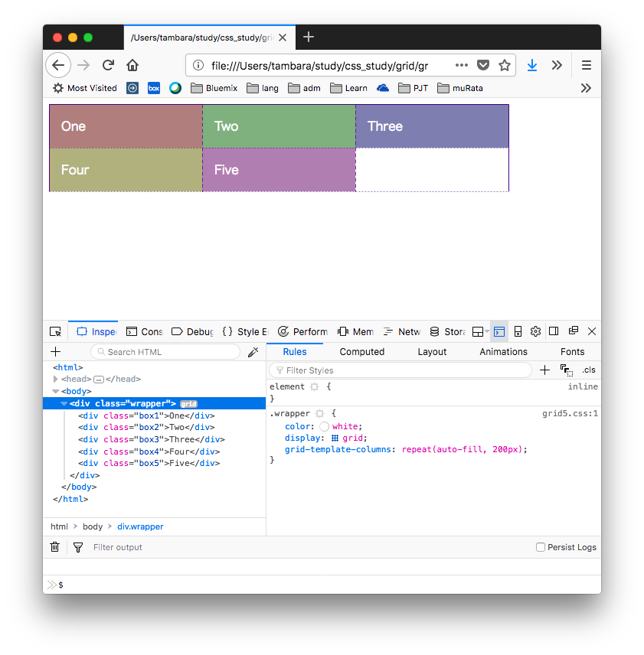Open the Computed tab
The width and height of the screenshot is (644, 655).
pos(362,352)
